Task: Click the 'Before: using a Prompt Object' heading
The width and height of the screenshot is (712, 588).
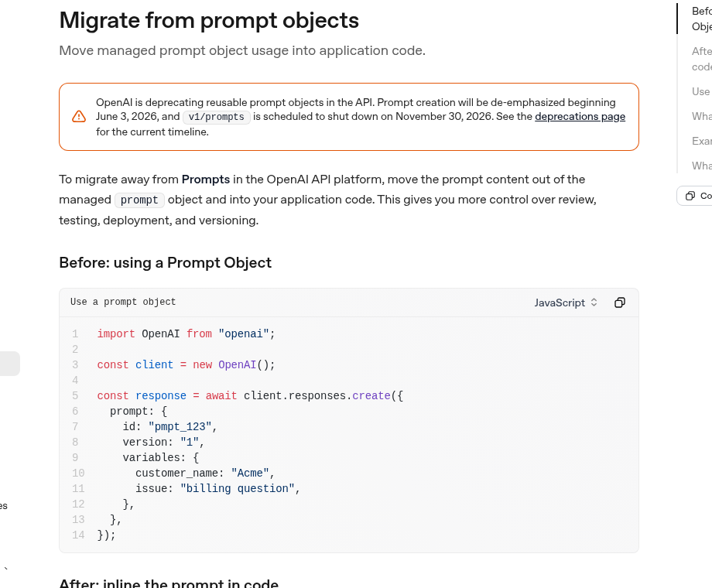Action: click(x=166, y=263)
